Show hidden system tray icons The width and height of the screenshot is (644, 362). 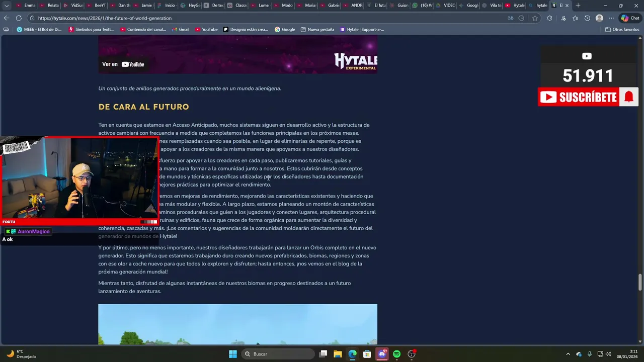[x=568, y=354]
